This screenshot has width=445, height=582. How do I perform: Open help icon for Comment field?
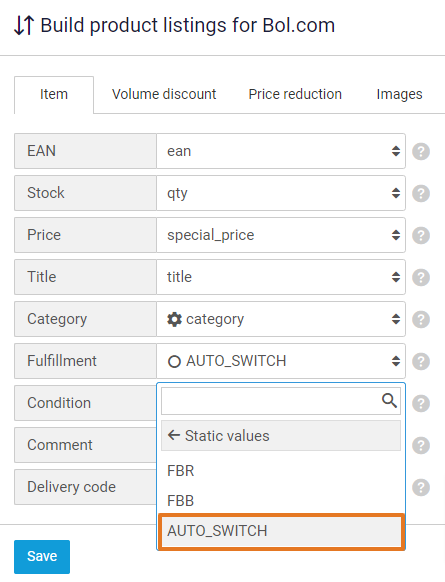pyautogui.click(x=421, y=445)
